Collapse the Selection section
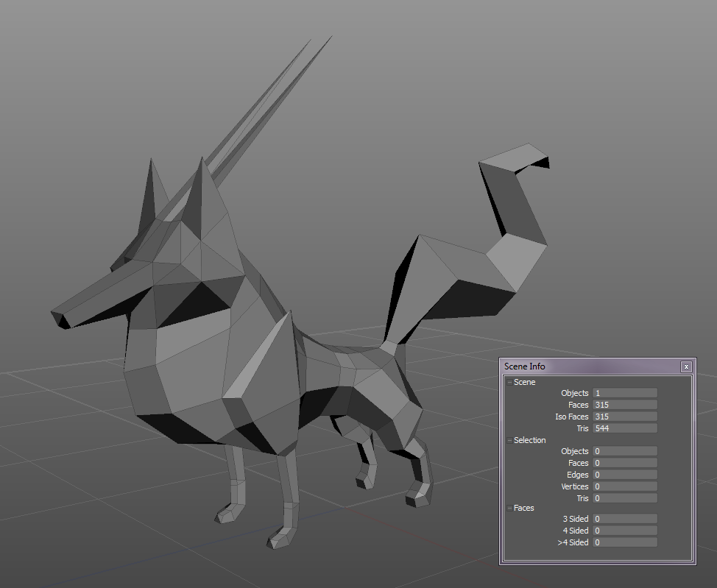 click(509, 440)
